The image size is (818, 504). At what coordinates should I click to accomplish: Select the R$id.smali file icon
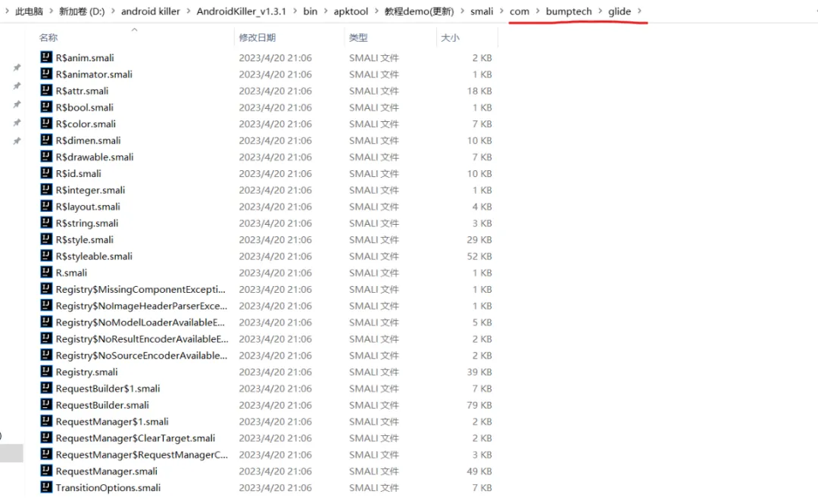46,173
